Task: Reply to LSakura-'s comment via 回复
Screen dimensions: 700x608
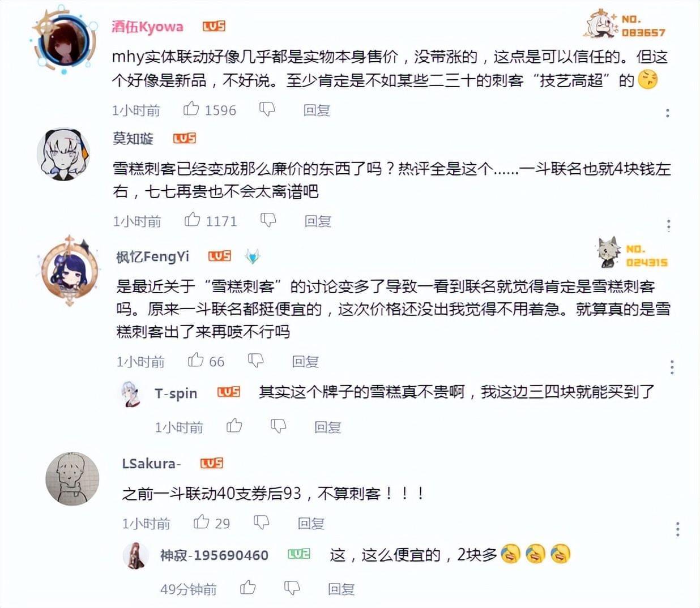Action: (311, 524)
